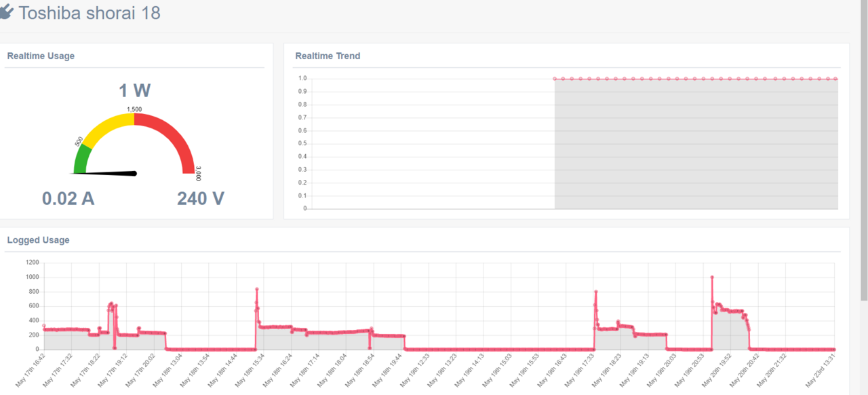Click the 240 V voltage reading

pos(201,199)
